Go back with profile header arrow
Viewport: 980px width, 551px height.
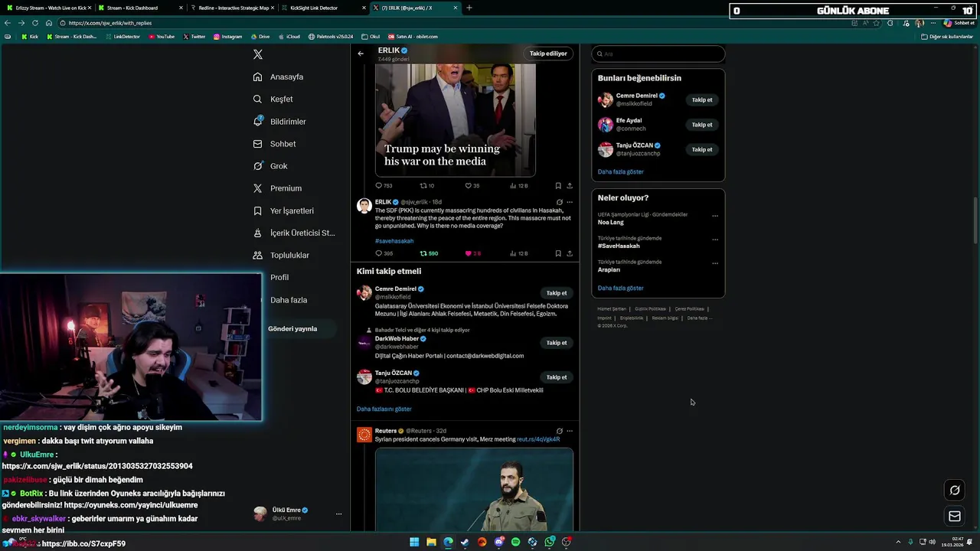[x=361, y=54]
